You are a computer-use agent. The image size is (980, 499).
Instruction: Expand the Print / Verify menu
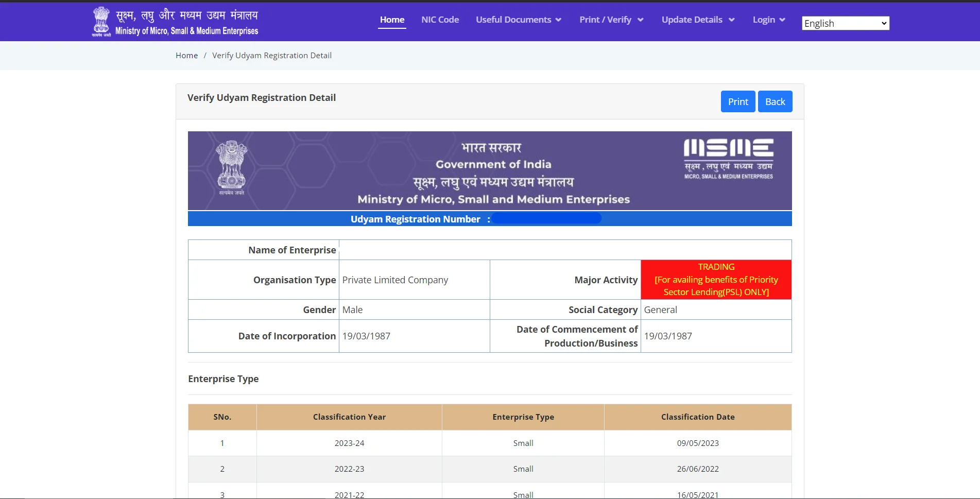[610, 20]
